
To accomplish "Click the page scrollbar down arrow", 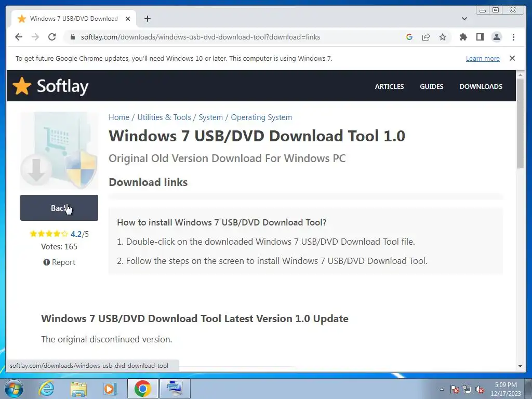I will [520, 366].
